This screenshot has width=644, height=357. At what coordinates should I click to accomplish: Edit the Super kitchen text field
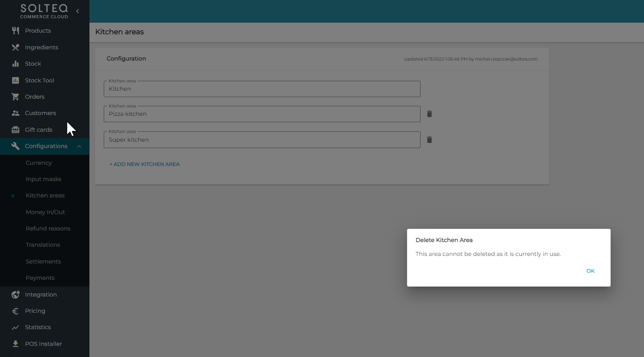[x=262, y=140]
